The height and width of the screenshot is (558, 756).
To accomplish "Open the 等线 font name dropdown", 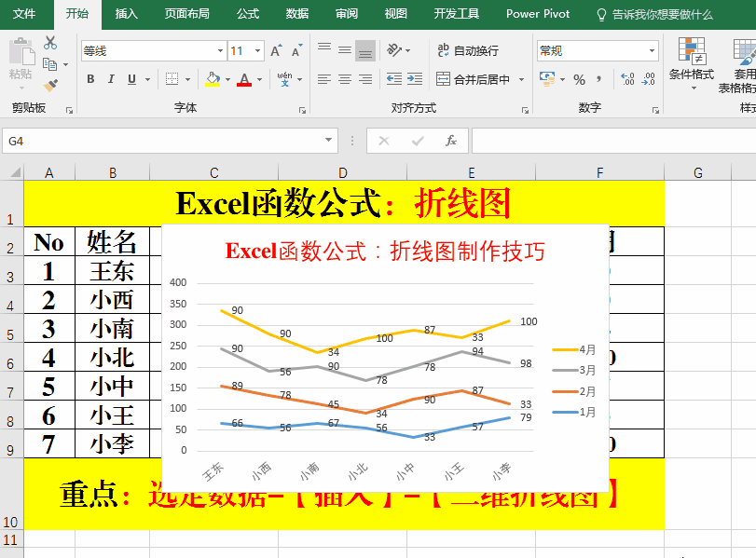I will [x=220, y=51].
